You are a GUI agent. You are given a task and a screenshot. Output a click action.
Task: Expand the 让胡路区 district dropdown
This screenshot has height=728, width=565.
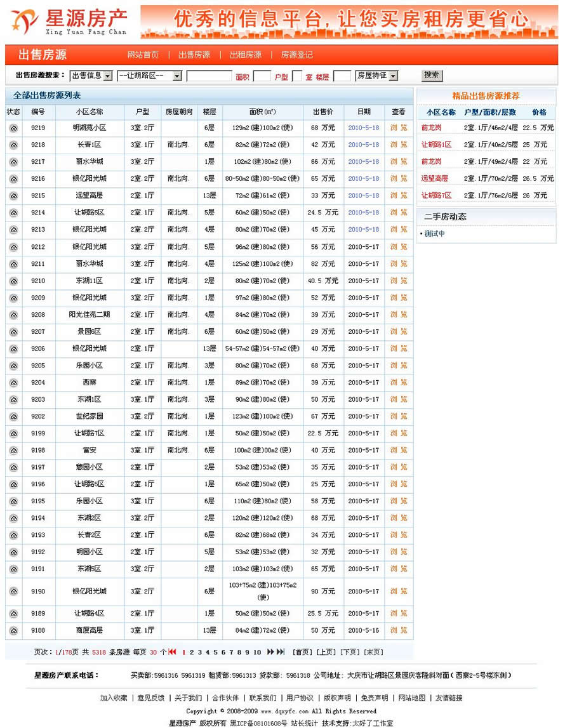coord(149,76)
